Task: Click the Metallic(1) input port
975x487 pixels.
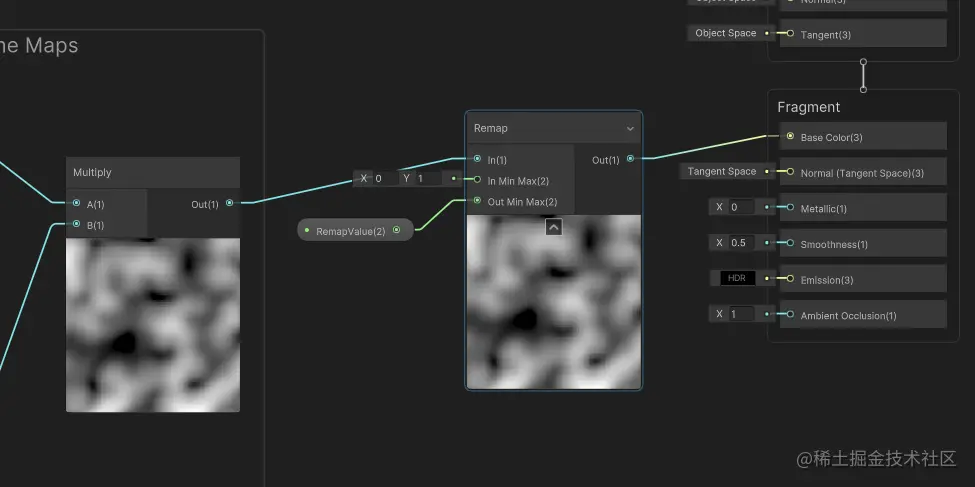Action: (x=790, y=207)
